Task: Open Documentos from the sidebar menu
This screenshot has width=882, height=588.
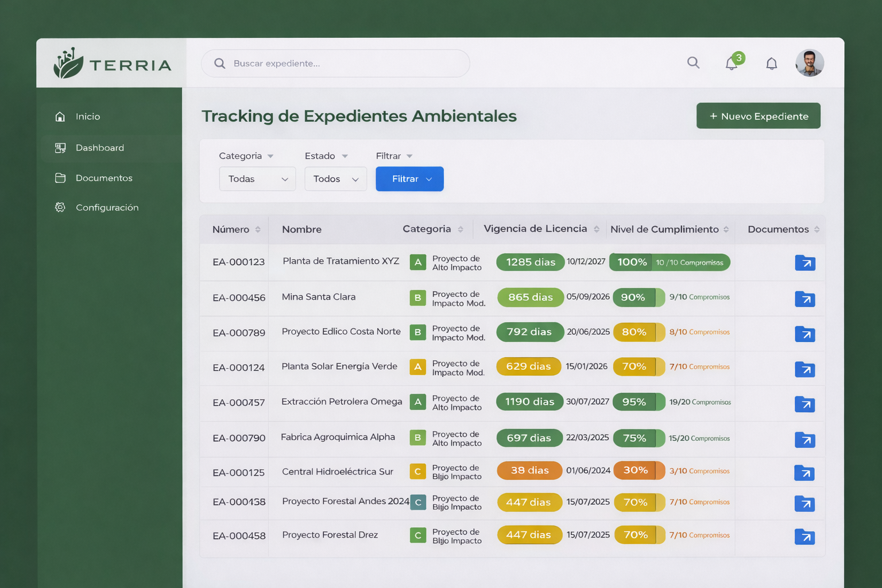Action: click(104, 178)
